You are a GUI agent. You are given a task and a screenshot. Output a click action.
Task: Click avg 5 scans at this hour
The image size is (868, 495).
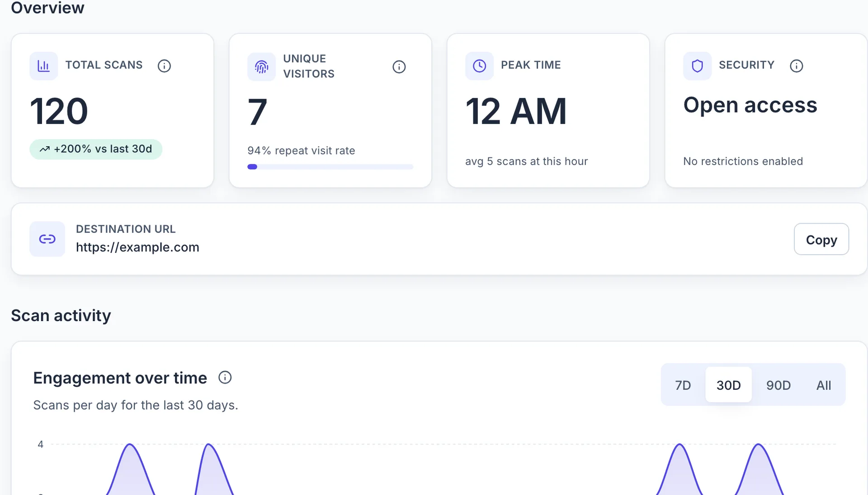tap(526, 161)
